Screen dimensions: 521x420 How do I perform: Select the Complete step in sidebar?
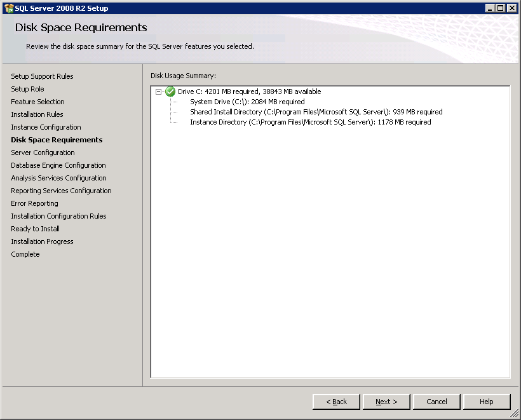pyautogui.click(x=25, y=254)
